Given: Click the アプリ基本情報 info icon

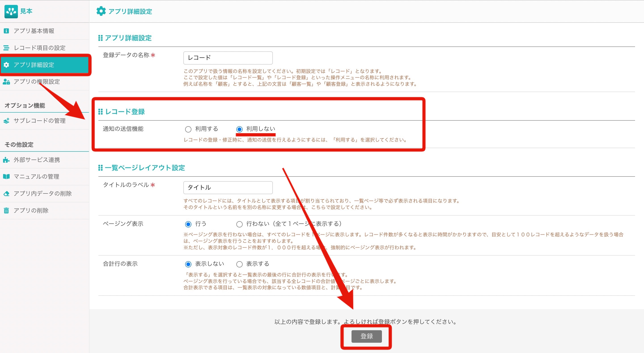Looking at the screenshot, I should pyautogui.click(x=6, y=31).
